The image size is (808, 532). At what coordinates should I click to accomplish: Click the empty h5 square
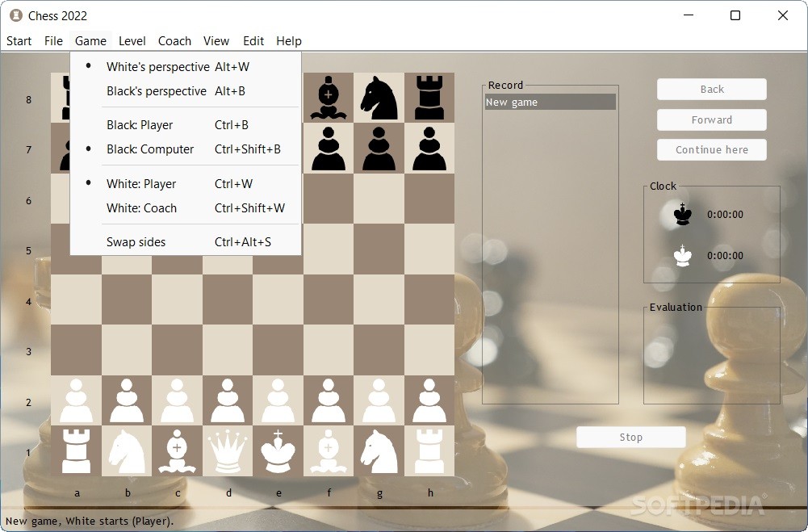tap(429, 249)
